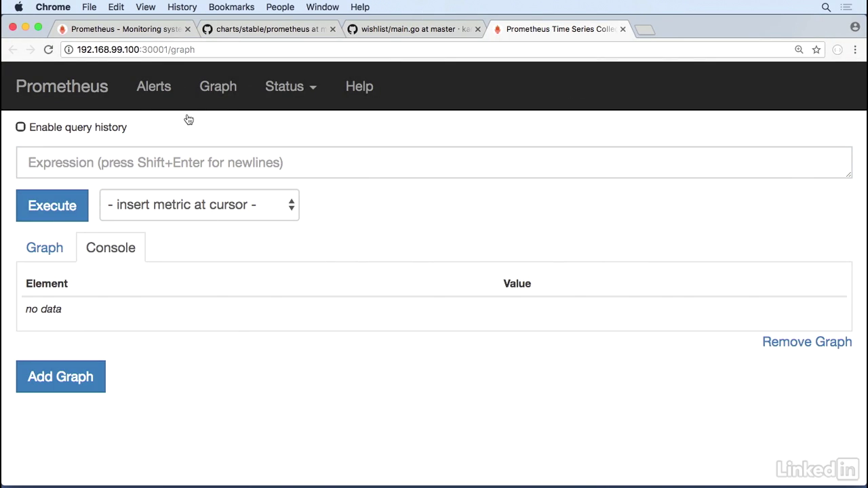The image size is (868, 488).
Task: Open the View menu
Action: coord(145,7)
